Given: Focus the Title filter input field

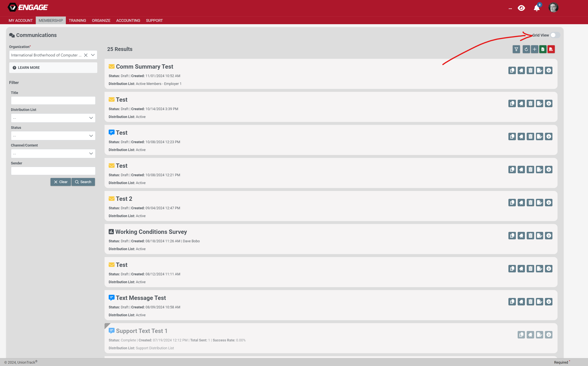Looking at the screenshot, I should click(53, 100).
